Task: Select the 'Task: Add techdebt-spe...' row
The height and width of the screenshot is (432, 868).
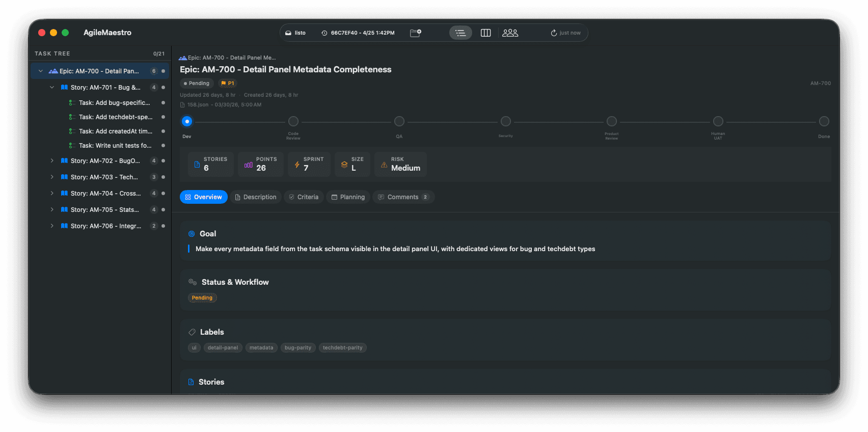Action: tap(100, 117)
